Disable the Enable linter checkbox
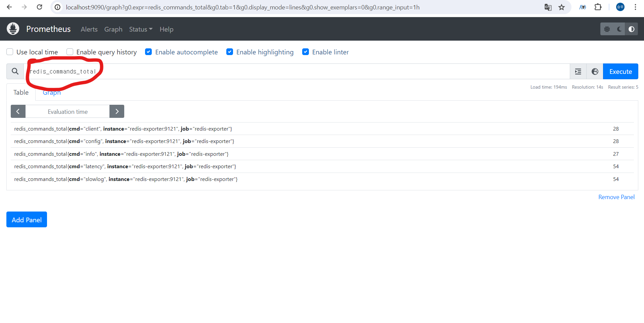 tap(306, 52)
